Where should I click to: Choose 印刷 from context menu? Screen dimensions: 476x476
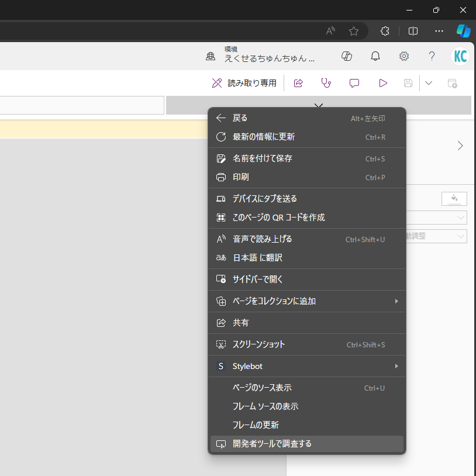click(x=307, y=177)
